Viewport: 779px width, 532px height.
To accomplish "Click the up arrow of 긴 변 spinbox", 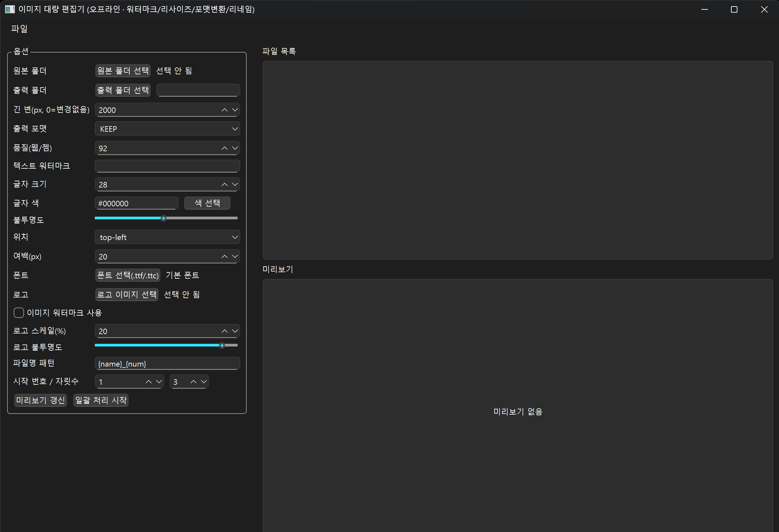I will click(225, 110).
